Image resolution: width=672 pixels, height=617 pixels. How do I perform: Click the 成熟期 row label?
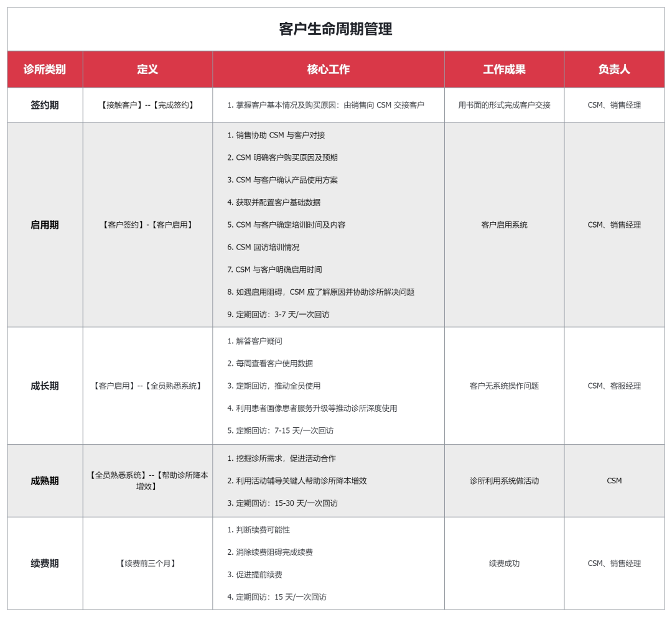click(45, 481)
